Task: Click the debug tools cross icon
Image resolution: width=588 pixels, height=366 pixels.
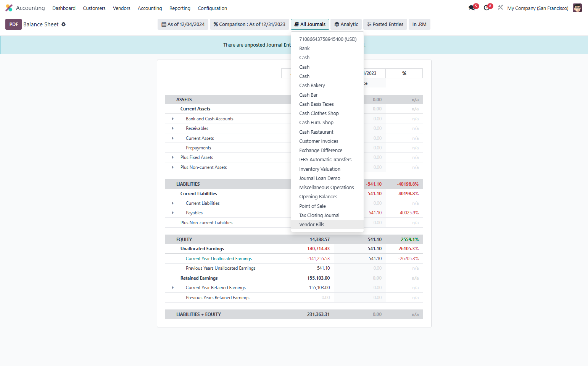Action: click(x=500, y=7)
